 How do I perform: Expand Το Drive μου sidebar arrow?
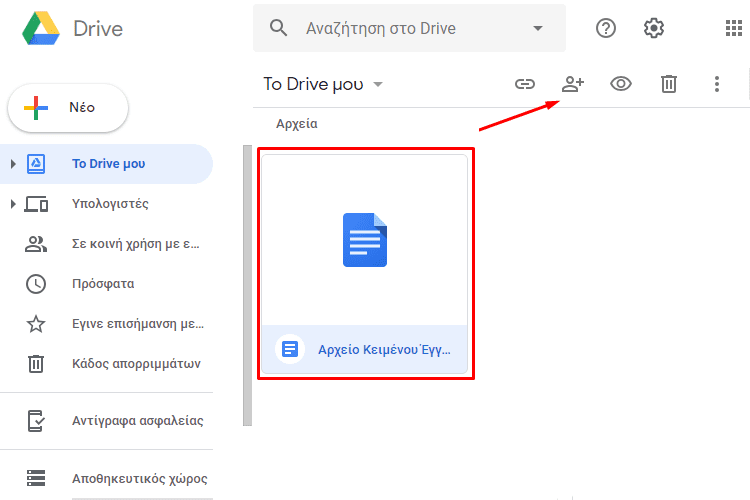[13, 164]
